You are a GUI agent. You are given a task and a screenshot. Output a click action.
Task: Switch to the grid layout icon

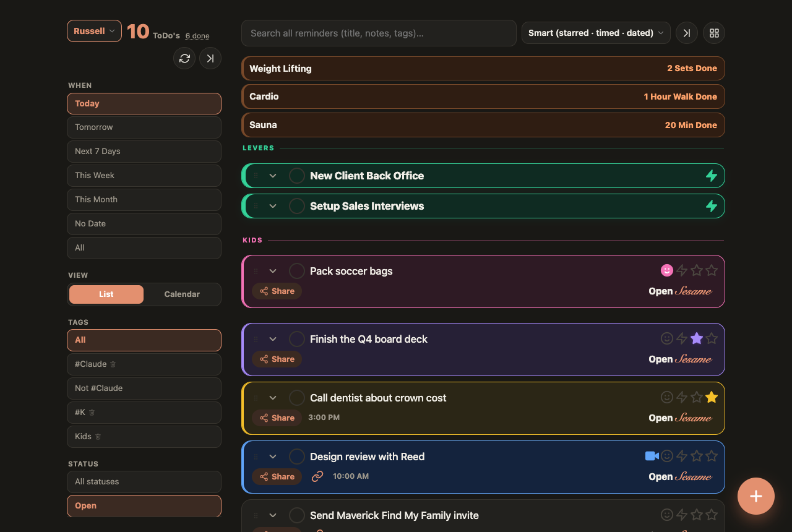click(x=714, y=33)
